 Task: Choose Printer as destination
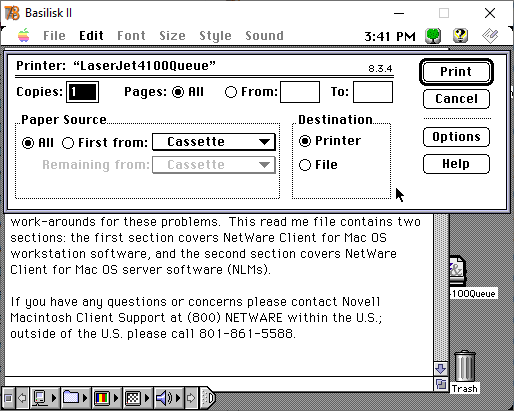305,141
